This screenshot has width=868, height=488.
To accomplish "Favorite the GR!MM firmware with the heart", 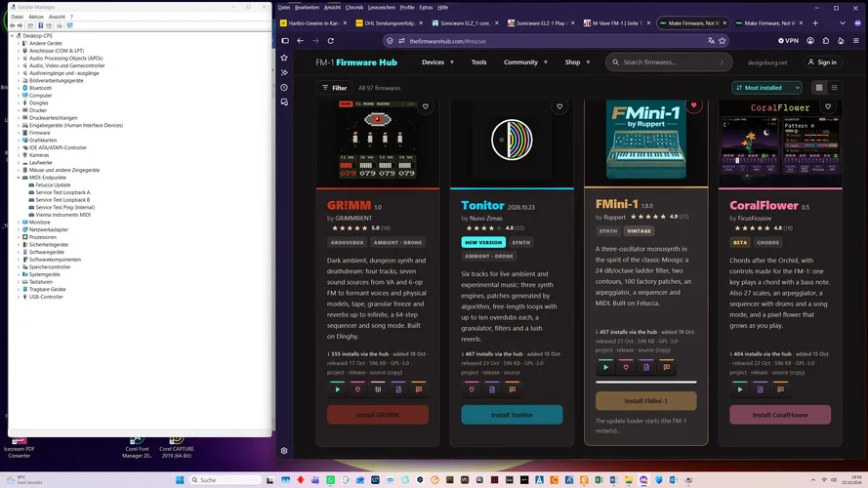I will [425, 106].
